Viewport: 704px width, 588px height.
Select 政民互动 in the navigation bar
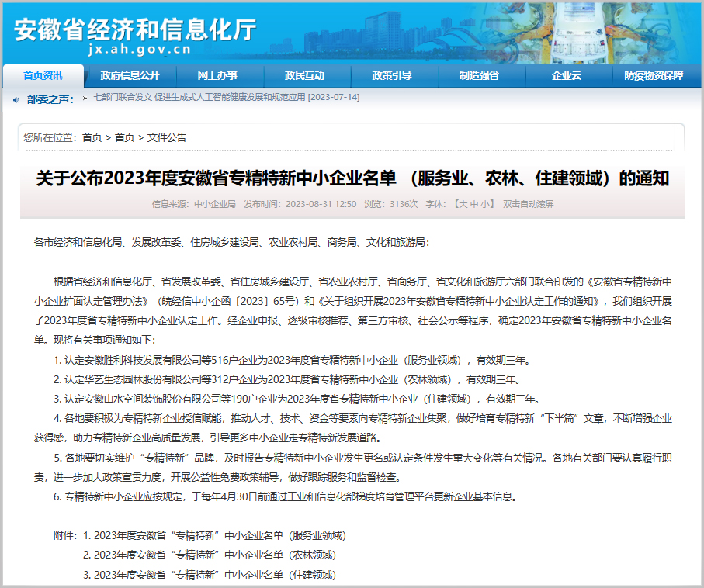click(304, 75)
